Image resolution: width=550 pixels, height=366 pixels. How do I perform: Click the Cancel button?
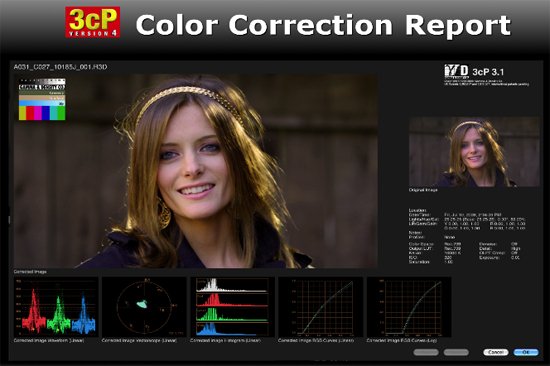pyautogui.click(x=496, y=352)
